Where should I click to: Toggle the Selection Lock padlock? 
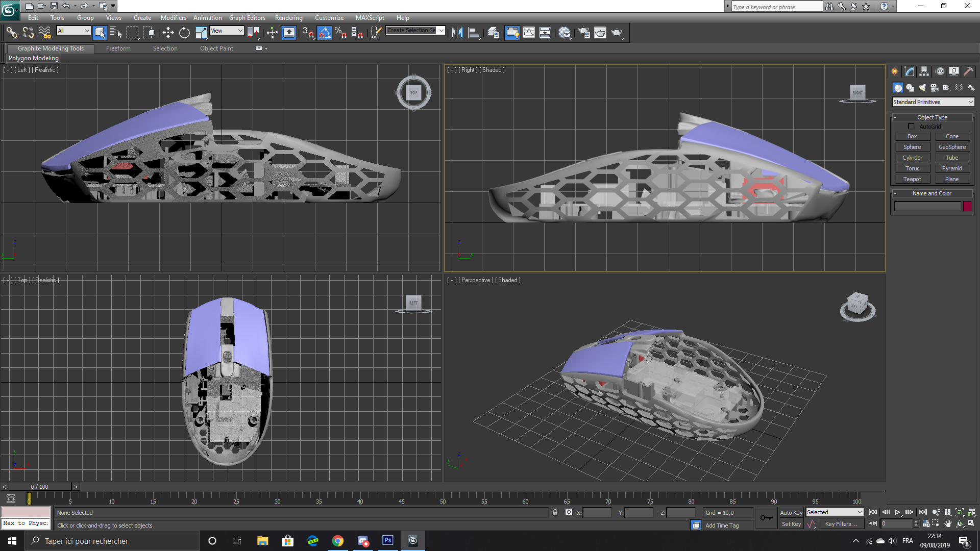click(555, 513)
